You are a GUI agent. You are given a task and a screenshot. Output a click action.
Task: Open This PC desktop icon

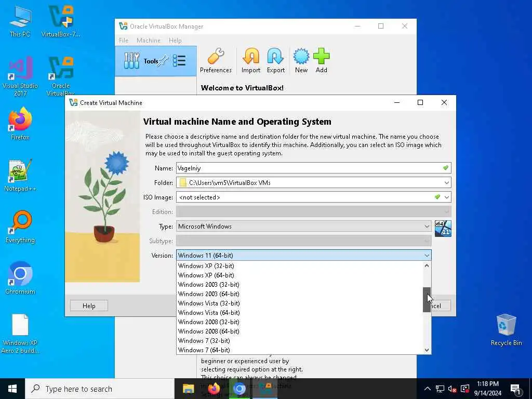20,21
